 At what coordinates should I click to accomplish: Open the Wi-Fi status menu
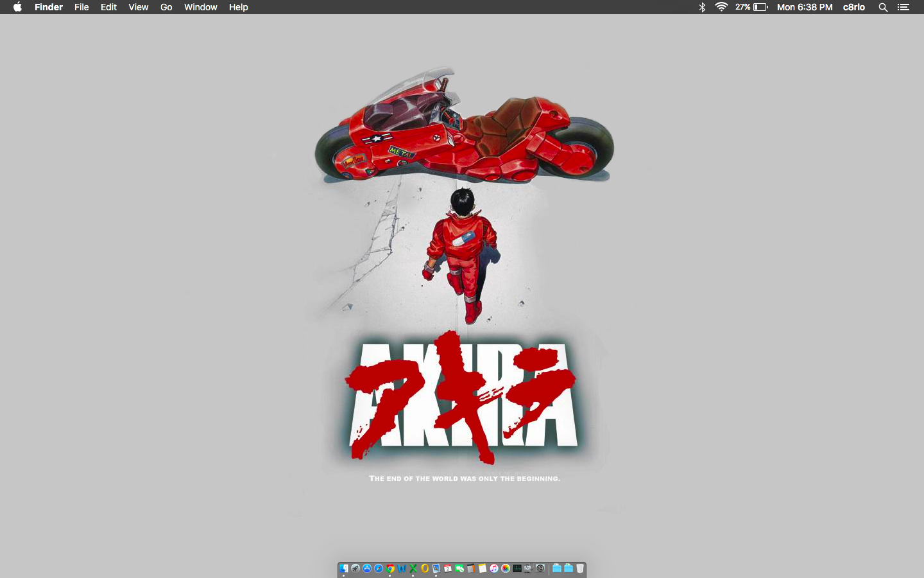(x=721, y=7)
